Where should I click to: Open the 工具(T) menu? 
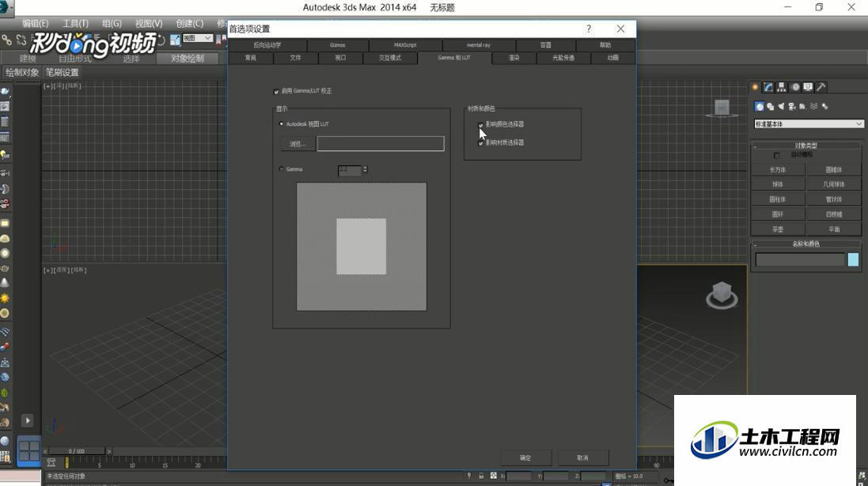(75, 23)
